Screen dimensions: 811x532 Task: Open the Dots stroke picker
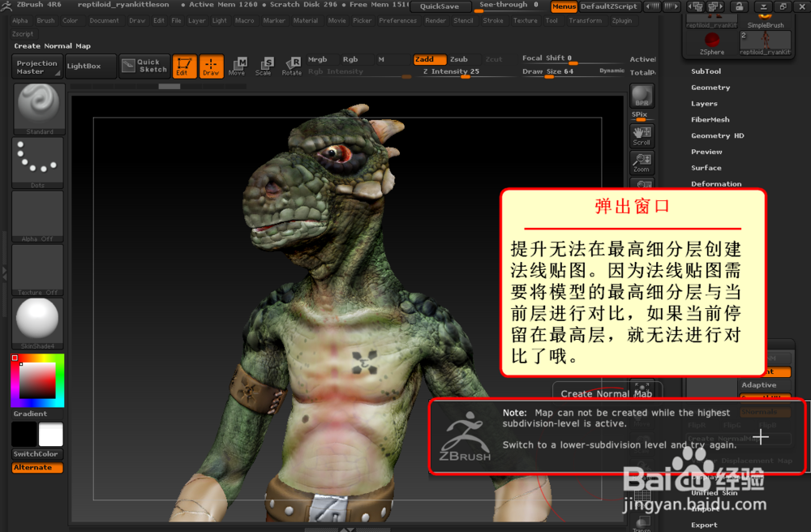tap(38, 162)
